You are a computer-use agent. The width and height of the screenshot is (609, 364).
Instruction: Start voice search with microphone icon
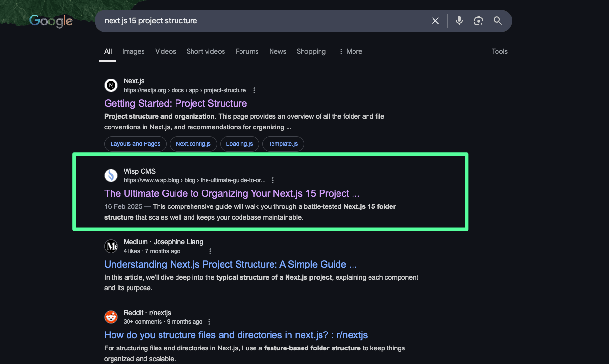tap(459, 21)
